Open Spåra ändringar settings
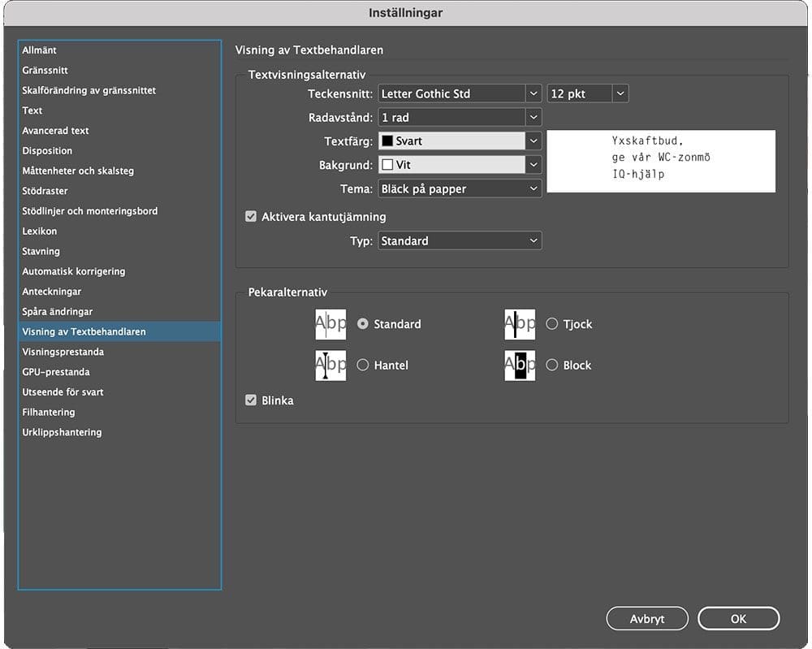 click(119, 312)
